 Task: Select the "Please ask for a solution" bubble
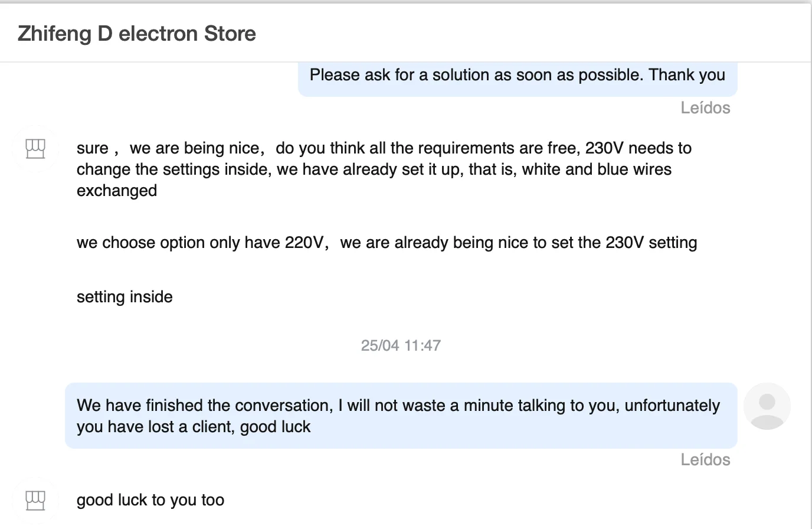[x=517, y=76]
